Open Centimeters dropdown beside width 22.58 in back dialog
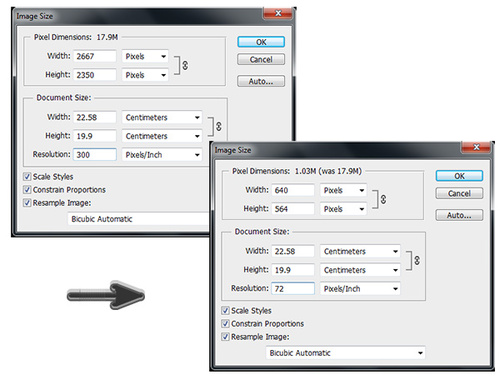The image size is (500, 385). [x=162, y=117]
